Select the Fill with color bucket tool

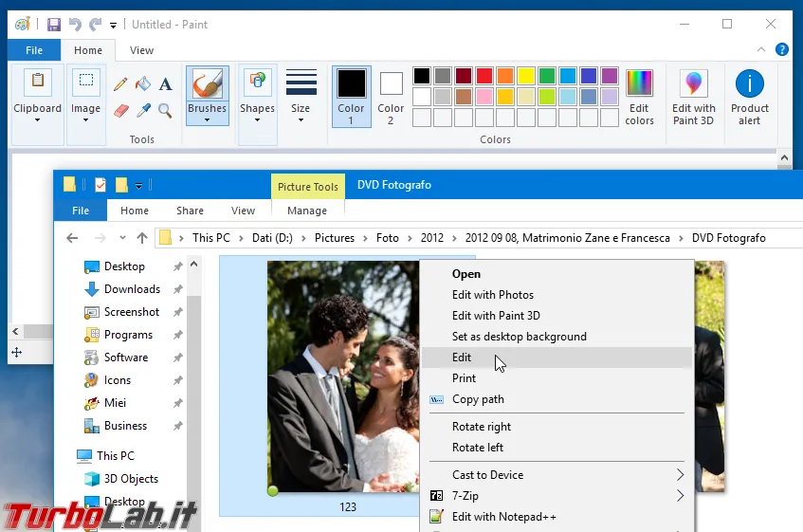point(143,83)
